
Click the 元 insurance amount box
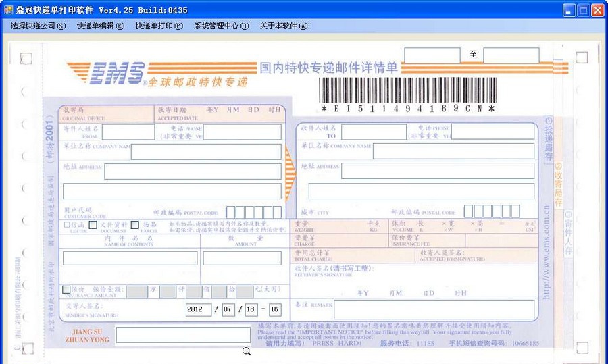(x=245, y=292)
